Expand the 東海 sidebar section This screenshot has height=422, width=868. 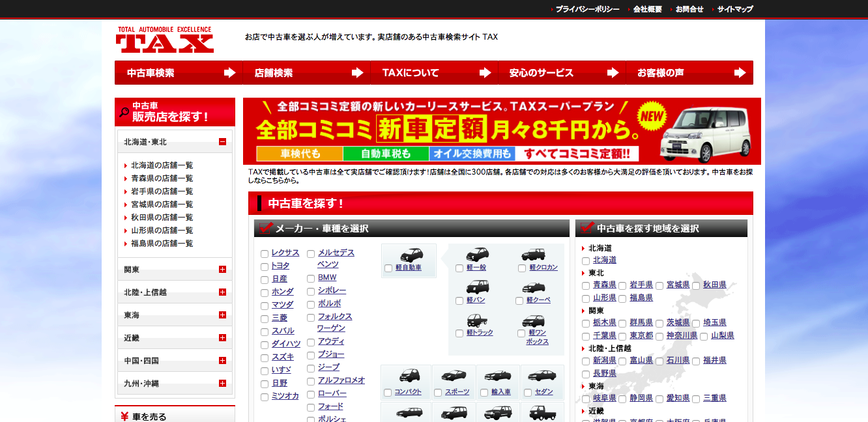click(x=222, y=315)
